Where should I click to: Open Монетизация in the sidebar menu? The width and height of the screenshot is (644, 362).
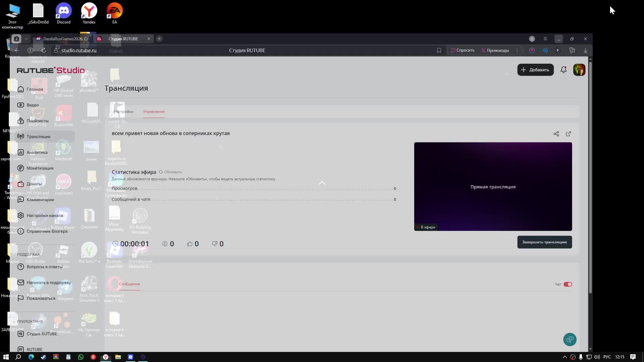40,168
